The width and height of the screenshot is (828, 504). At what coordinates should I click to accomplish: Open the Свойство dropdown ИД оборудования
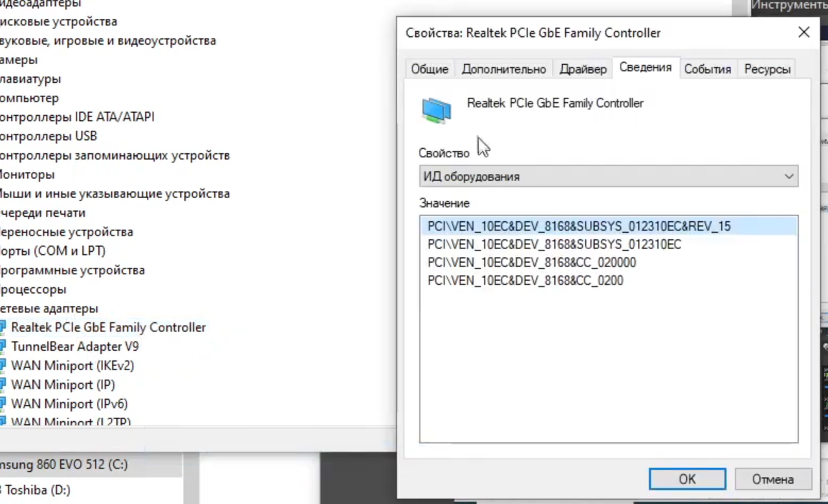click(608, 176)
